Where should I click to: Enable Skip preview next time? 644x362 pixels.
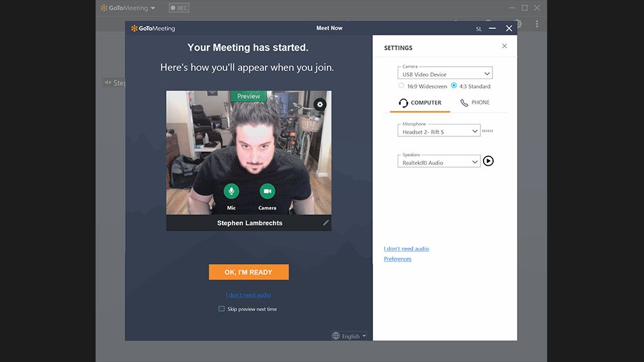tap(221, 309)
